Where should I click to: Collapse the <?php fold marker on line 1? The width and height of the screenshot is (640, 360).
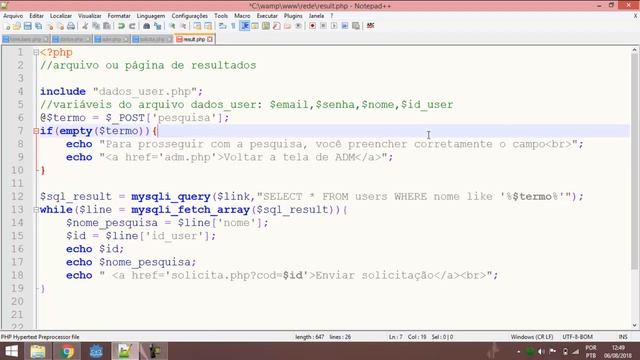(x=36, y=52)
